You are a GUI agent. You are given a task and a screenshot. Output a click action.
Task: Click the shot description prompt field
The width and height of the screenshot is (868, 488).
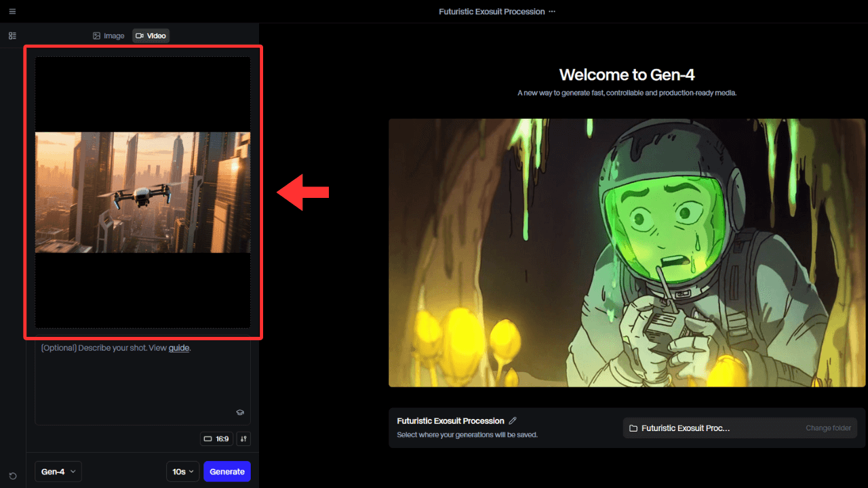coord(143,382)
